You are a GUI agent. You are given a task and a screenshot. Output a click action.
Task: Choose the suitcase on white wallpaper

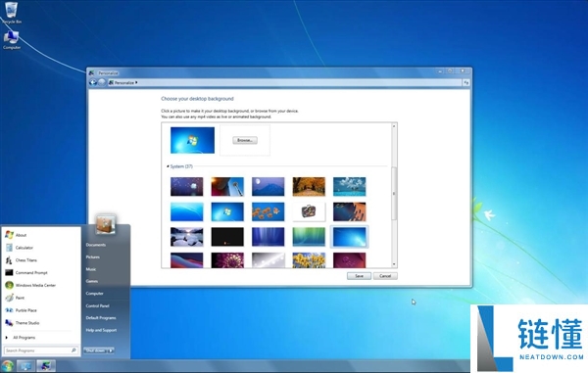point(309,211)
